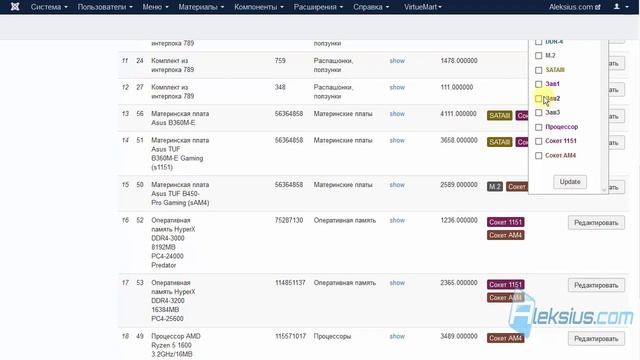The image size is (640, 360).
Task: Click show link in row with SKU 759
Action: (x=397, y=61)
